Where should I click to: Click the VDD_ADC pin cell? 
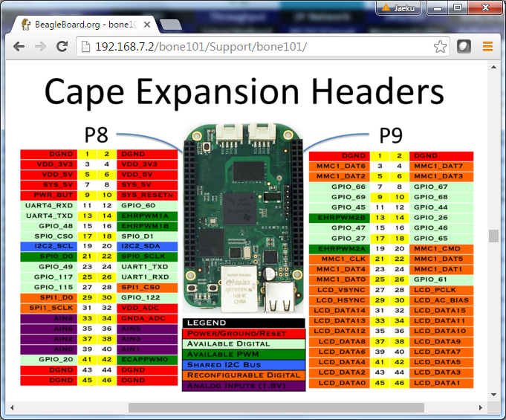coord(147,308)
